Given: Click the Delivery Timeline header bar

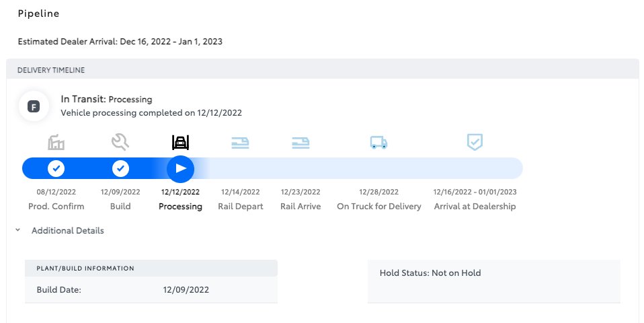Looking at the screenshot, I should click(x=323, y=69).
